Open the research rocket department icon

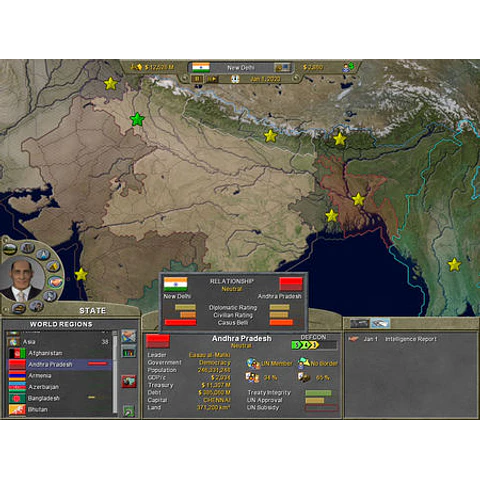(x=43, y=255)
